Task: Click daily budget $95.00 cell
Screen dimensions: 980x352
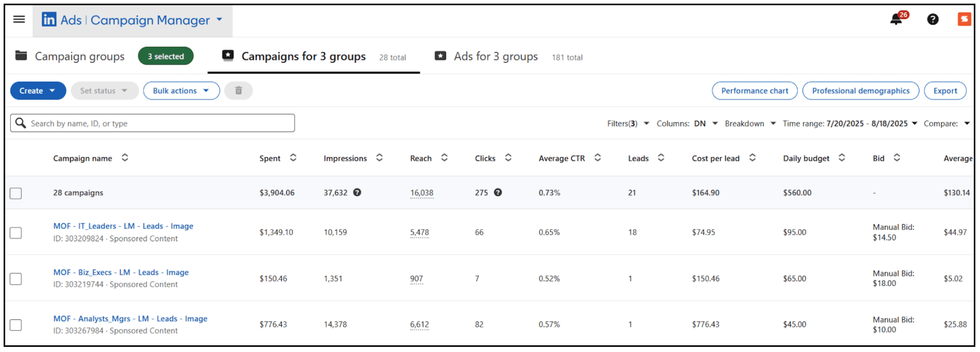Action: pos(795,232)
